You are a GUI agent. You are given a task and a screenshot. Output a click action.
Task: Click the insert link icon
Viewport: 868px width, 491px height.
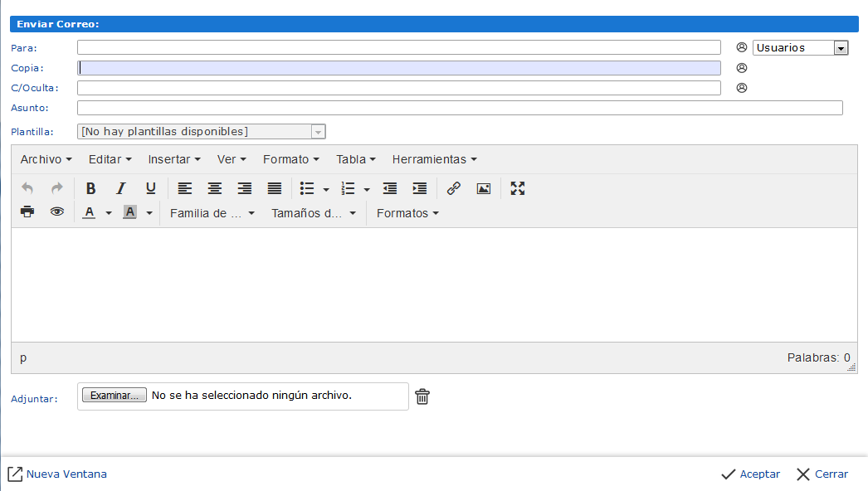point(453,188)
